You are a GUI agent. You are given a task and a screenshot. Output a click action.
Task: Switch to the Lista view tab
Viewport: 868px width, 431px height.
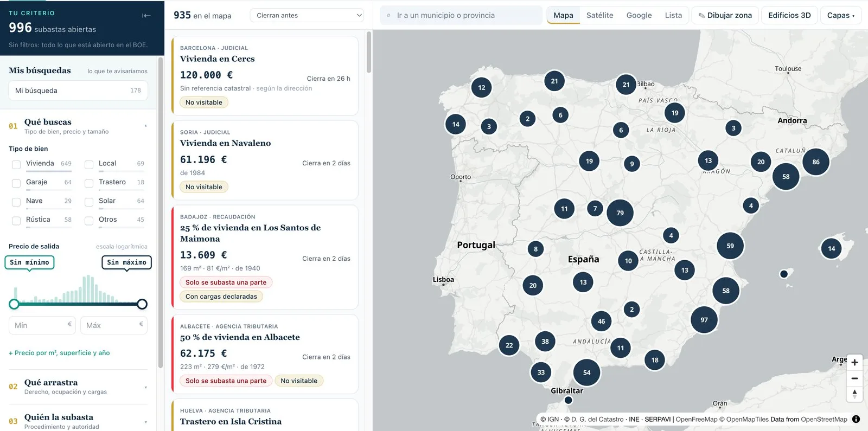click(673, 15)
